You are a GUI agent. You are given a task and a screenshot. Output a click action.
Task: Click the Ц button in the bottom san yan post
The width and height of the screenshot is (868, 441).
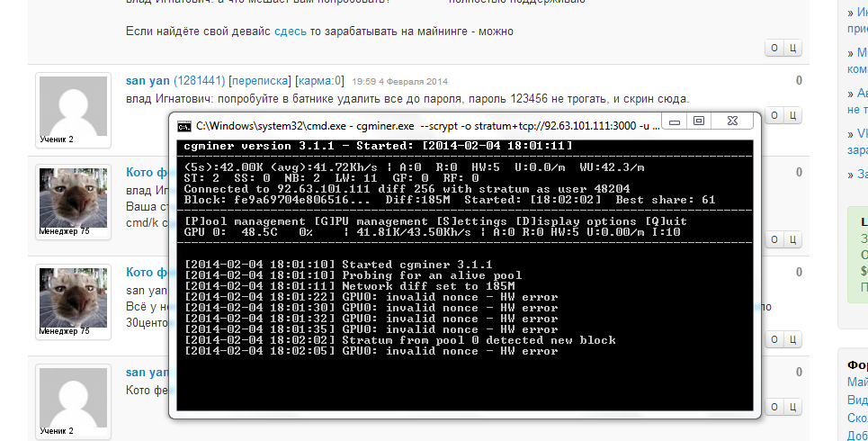pos(792,407)
